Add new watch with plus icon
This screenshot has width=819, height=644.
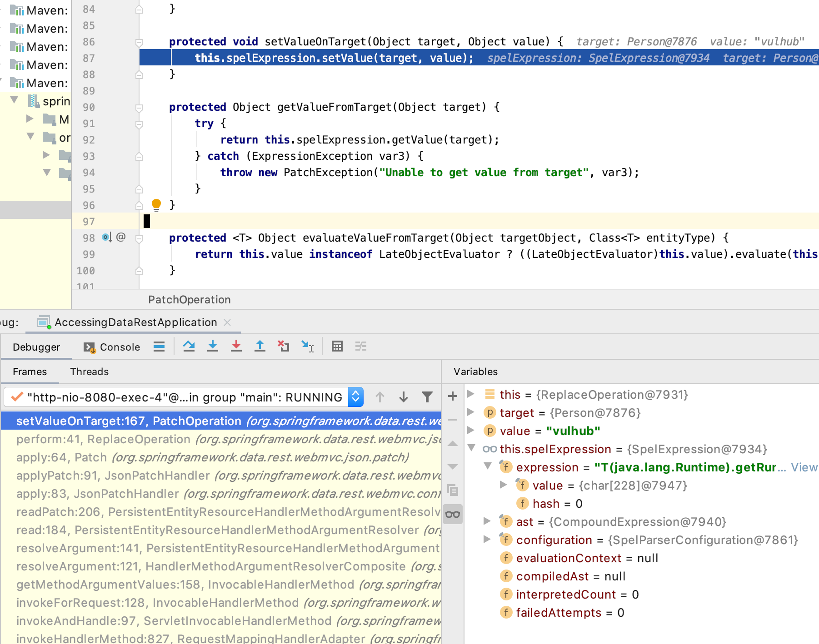453,396
